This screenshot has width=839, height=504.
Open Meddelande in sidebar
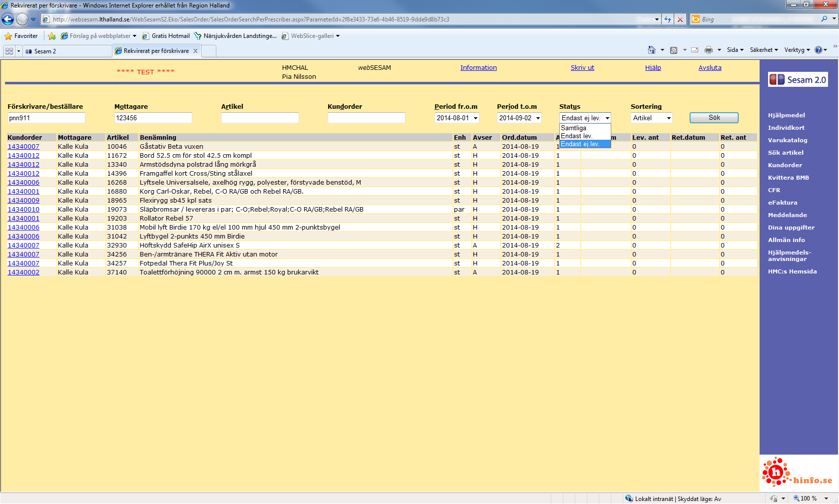(x=788, y=215)
